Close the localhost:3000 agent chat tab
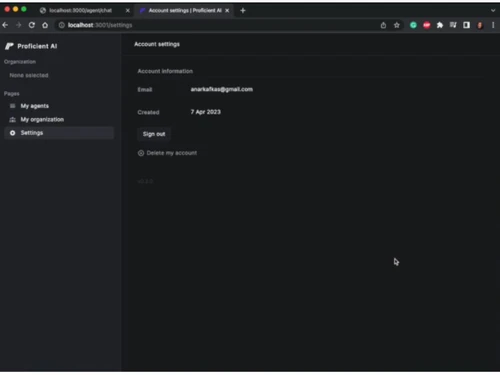500x375 pixels. pyautogui.click(x=128, y=11)
